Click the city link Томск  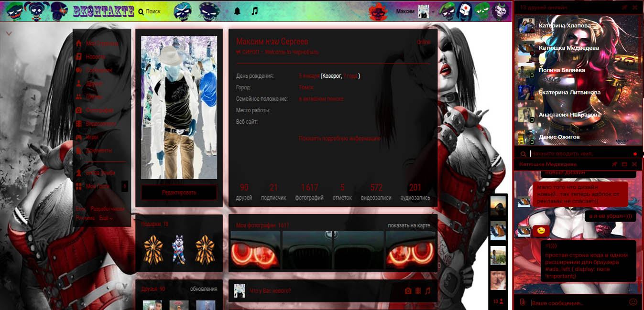tap(306, 87)
